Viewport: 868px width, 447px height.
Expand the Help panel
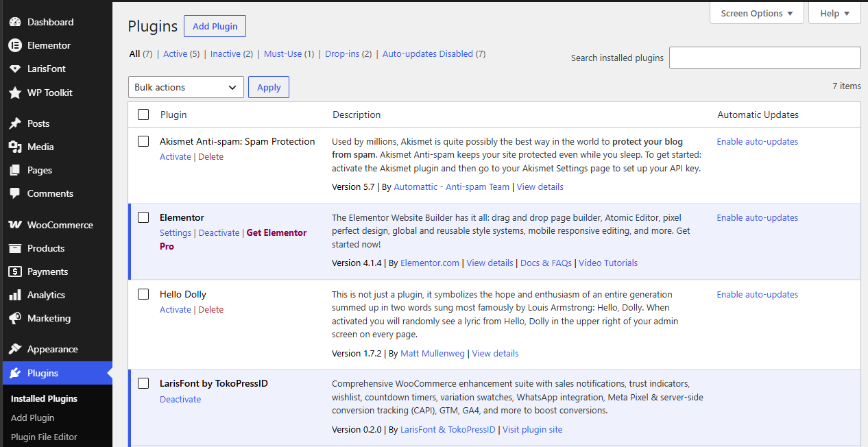tap(835, 13)
